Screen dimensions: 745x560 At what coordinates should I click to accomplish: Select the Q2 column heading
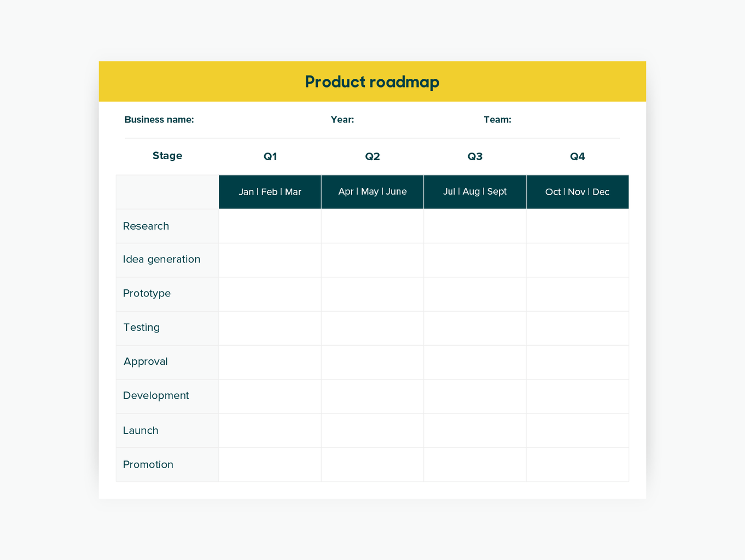[x=372, y=156]
